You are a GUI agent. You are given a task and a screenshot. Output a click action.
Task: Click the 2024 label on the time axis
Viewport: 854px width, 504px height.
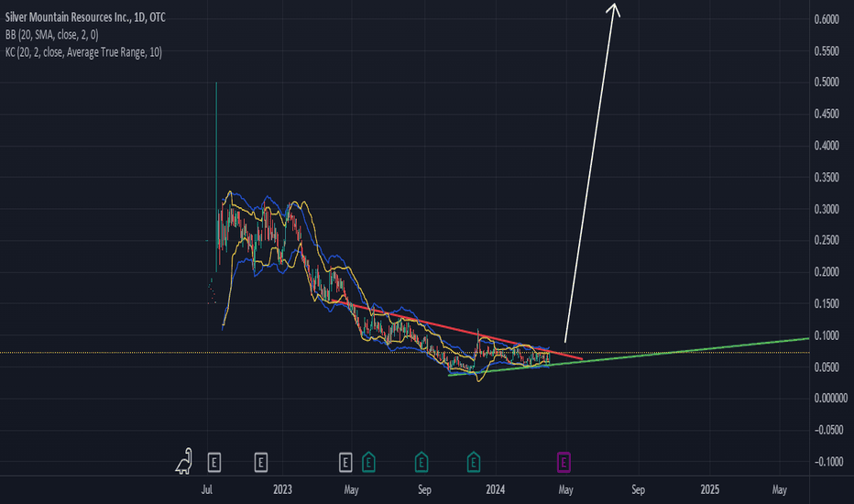495,489
